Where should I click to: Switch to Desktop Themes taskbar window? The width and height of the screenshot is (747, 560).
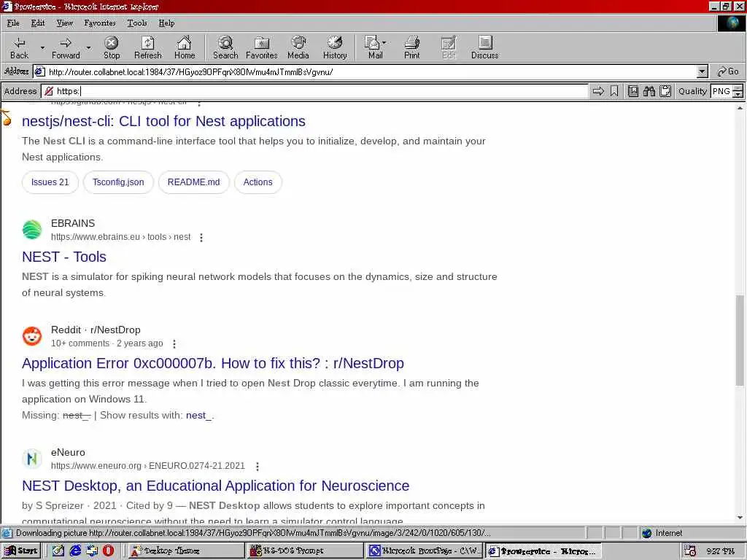tap(186, 551)
